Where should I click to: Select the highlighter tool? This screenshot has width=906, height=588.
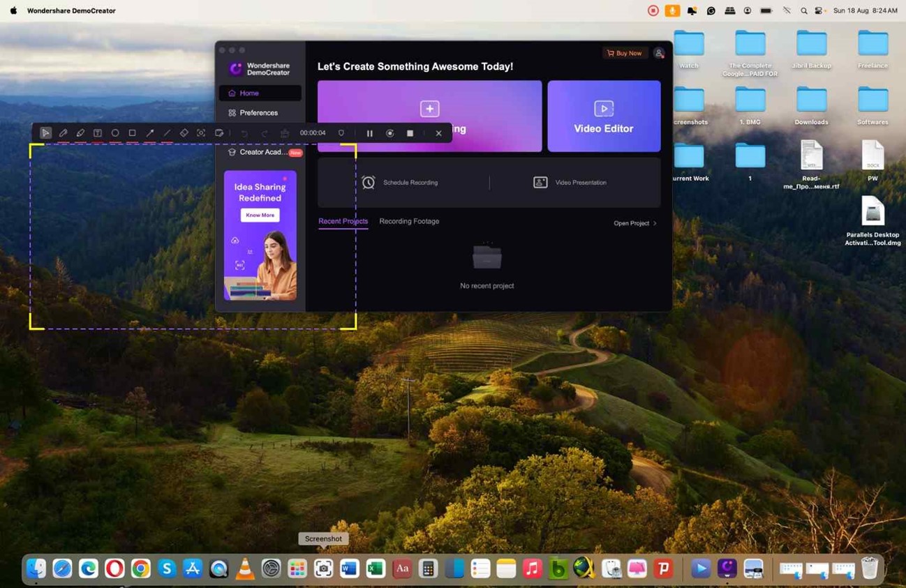(x=80, y=133)
